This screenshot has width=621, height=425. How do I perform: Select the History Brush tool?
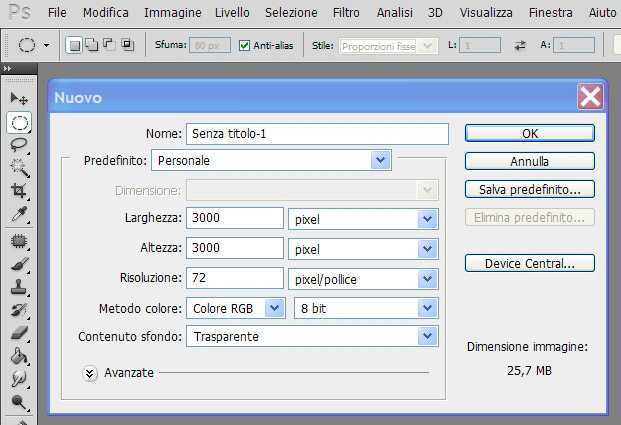tap(19, 310)
